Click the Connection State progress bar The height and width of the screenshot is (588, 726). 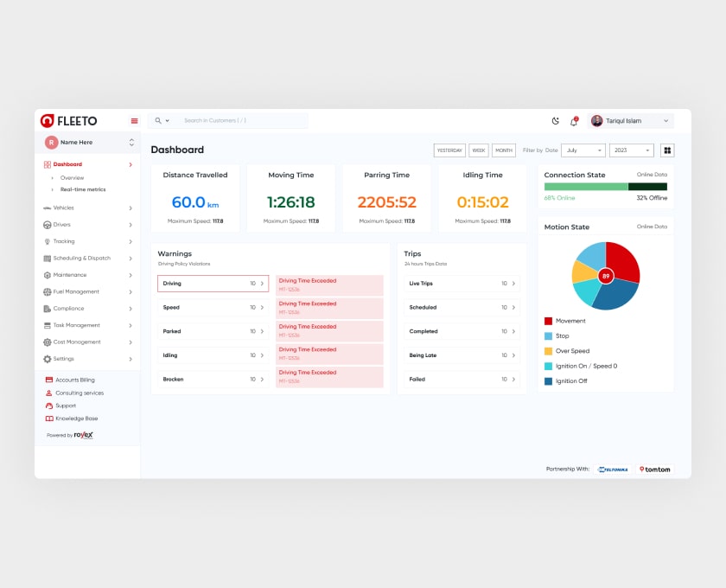coord(608,189)
